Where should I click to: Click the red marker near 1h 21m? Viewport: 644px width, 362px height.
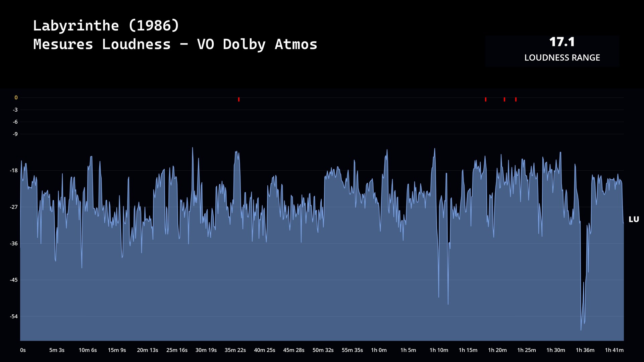point(504,100)
